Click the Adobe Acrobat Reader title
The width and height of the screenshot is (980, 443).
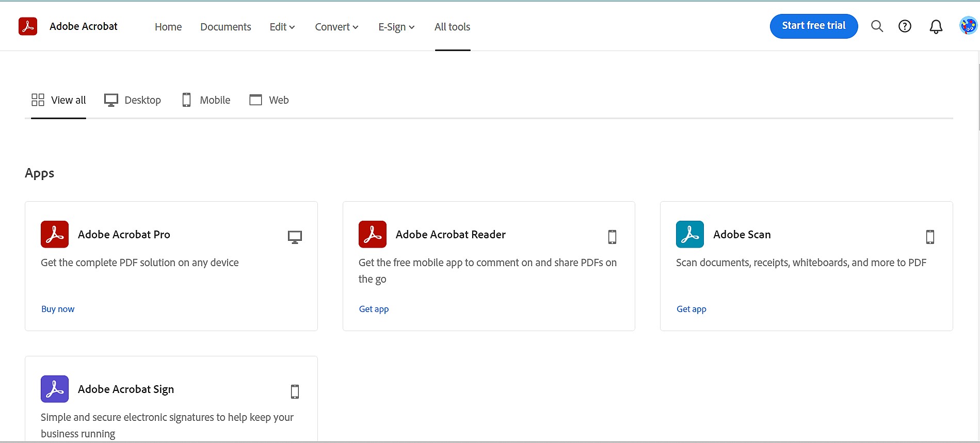tap(451, 235)
